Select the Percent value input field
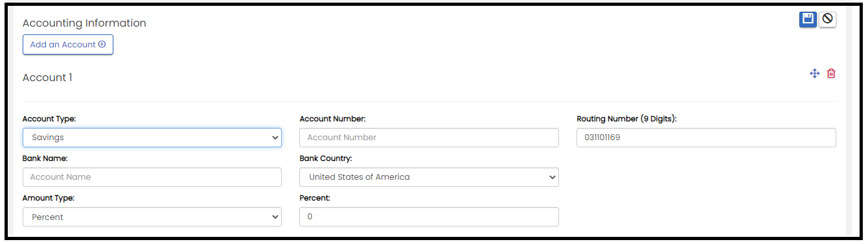The height and width of the screenshot is (244, 868). pyautogui.click(x=429, y=217)
